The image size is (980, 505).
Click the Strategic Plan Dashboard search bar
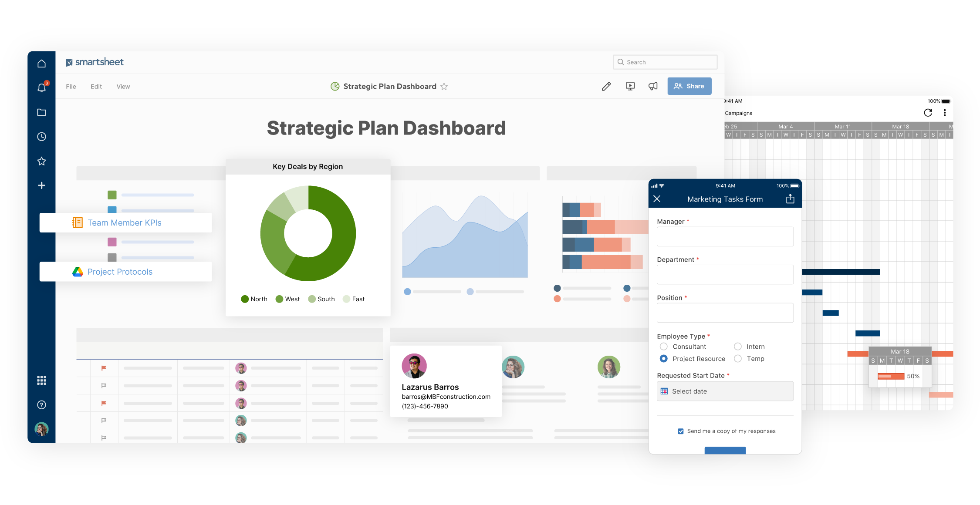click(x=667, y=63)
